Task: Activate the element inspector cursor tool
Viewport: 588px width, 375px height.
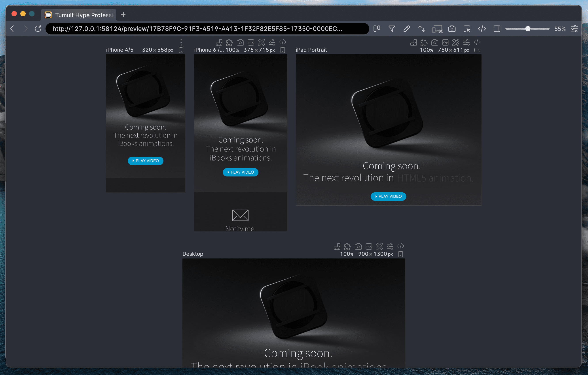Action: coord(467,29)
